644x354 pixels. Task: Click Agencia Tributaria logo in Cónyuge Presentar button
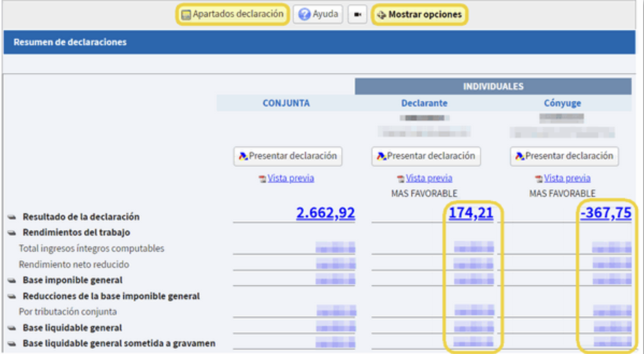(520, 156)
